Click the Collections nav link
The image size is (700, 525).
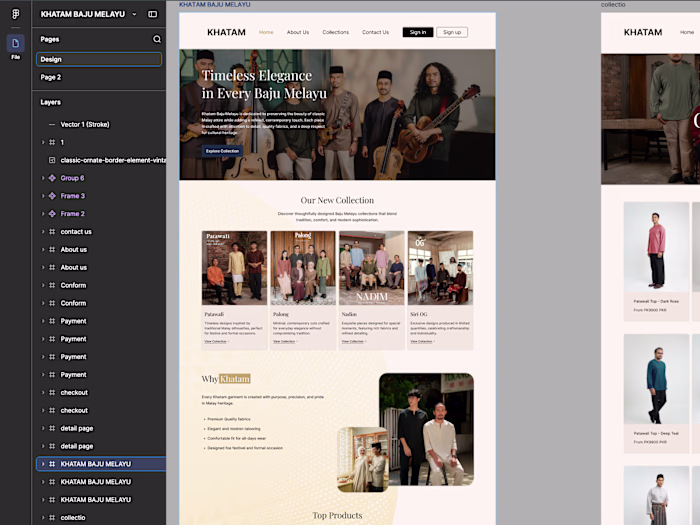point(336,32)
